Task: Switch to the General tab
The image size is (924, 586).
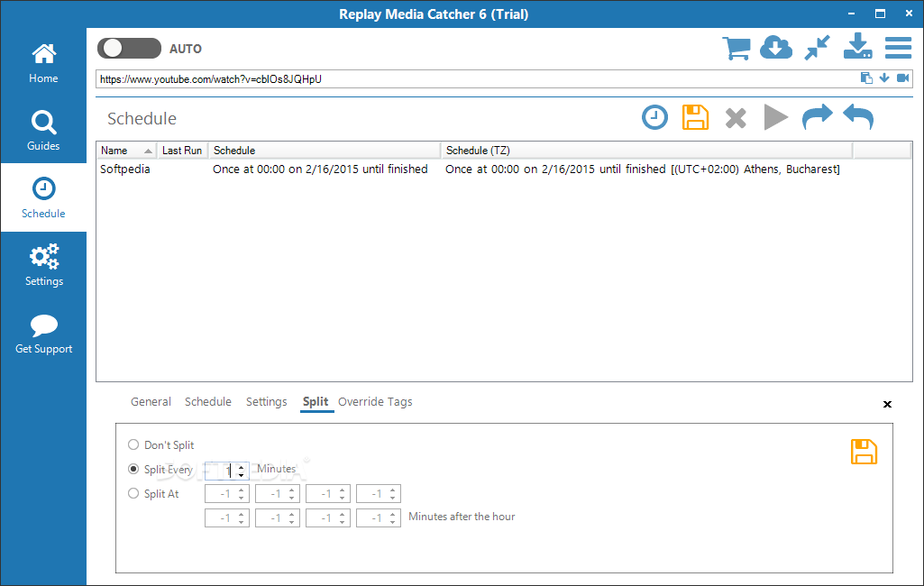Action: pos(151,401)
